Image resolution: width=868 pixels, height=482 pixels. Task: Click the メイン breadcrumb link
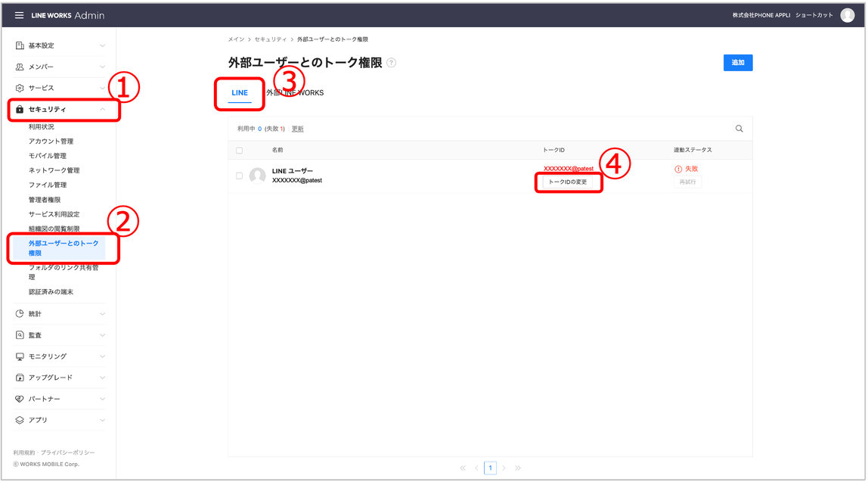click(236, 39)
